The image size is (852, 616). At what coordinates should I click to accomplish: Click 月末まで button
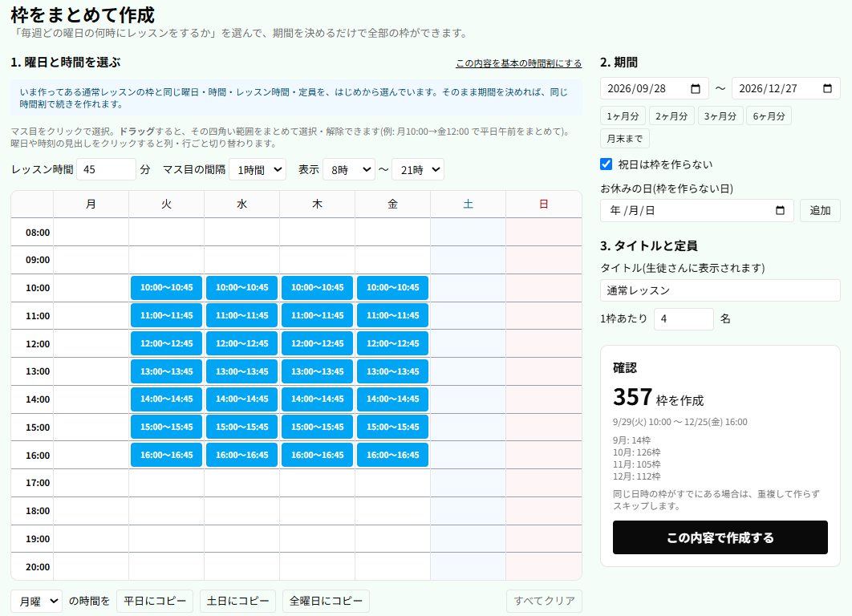[x=625, y=139]
